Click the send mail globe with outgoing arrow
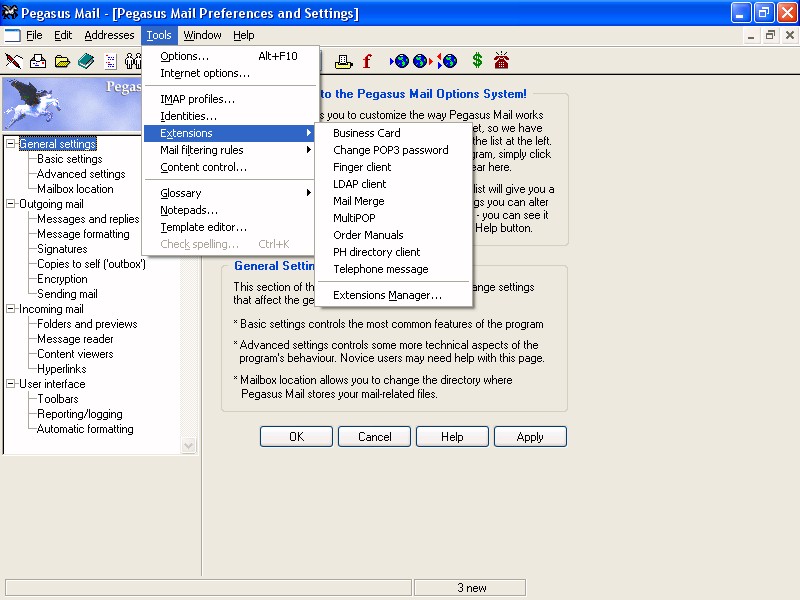Screen dimensions: 800x600 coord(422,61)
